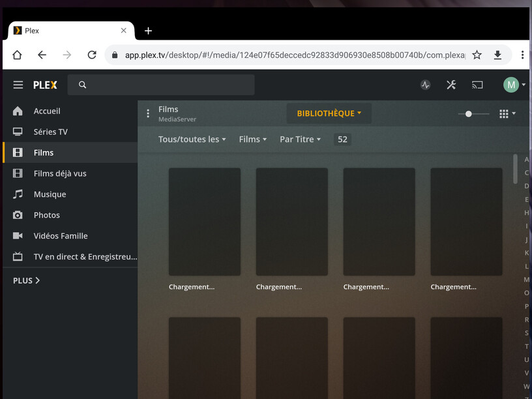Open the Activity pulse icon
This screenshot has width=532, height=399.
(426, 85)
